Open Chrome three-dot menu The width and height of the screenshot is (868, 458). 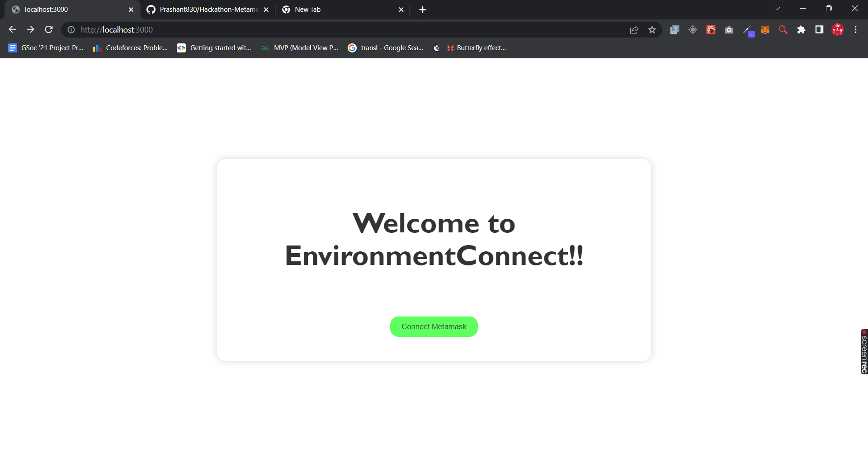(x=855, y=29)
